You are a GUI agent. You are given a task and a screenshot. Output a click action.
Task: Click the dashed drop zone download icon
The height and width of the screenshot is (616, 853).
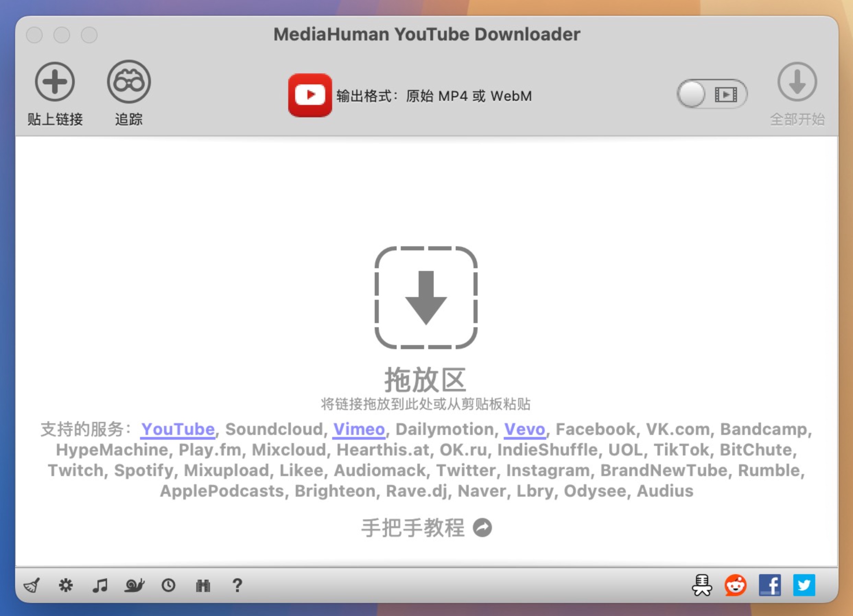(x=426, y=297)
